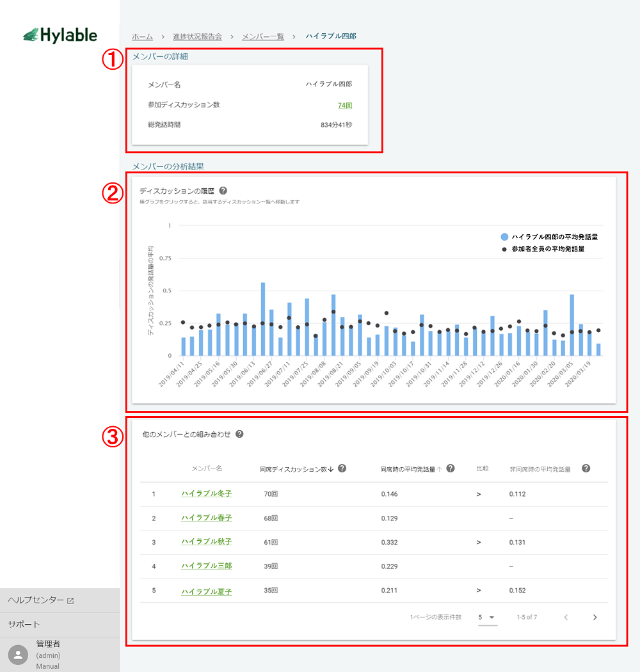Open the 74回 discussion count link
The height and width of the screenshot is (672, 640).
[344, 106]
